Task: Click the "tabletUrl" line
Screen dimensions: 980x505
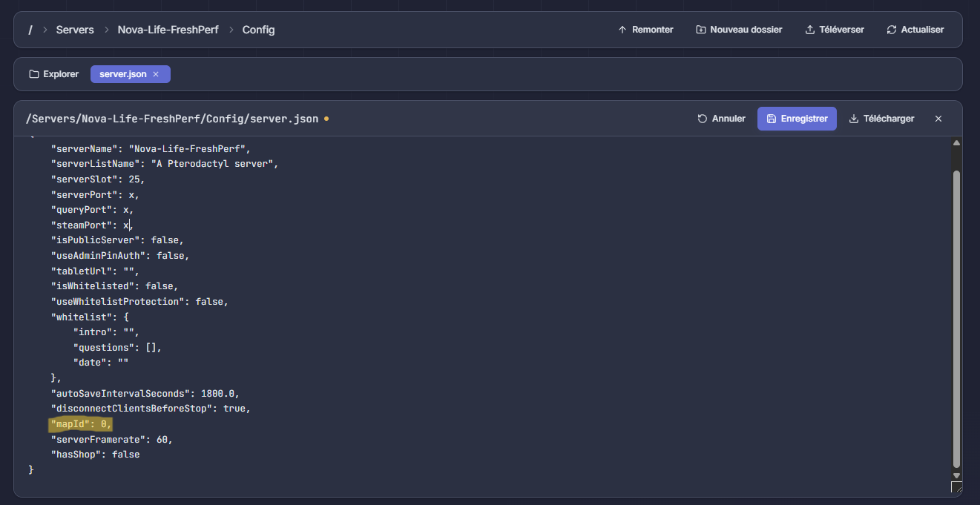Action: coord(95,271)
